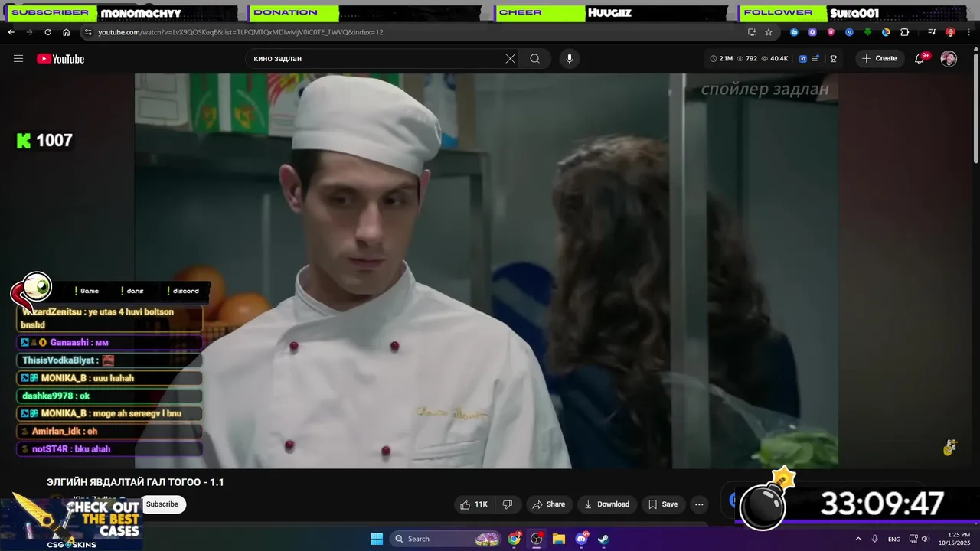This screenshot has width=980, height=551.
Task: Open the green download arrow extension
Action: pyautogui.click(x=867, y=32)
